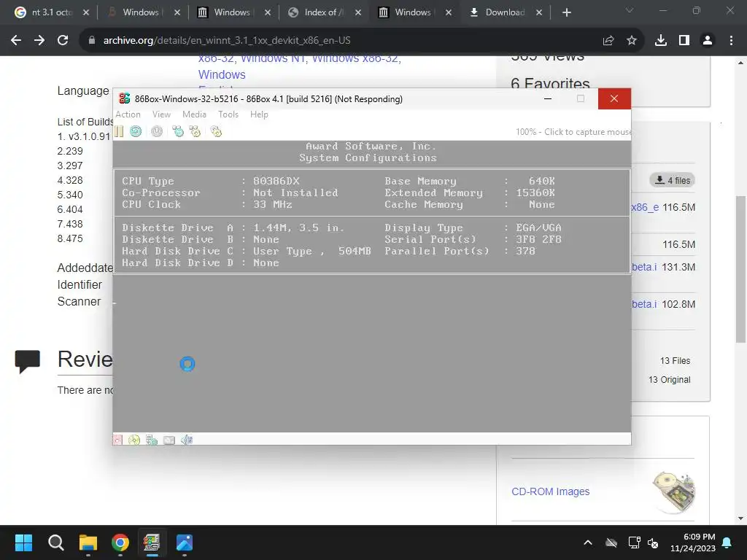Open Chrome profile icon

pos(708,41)
